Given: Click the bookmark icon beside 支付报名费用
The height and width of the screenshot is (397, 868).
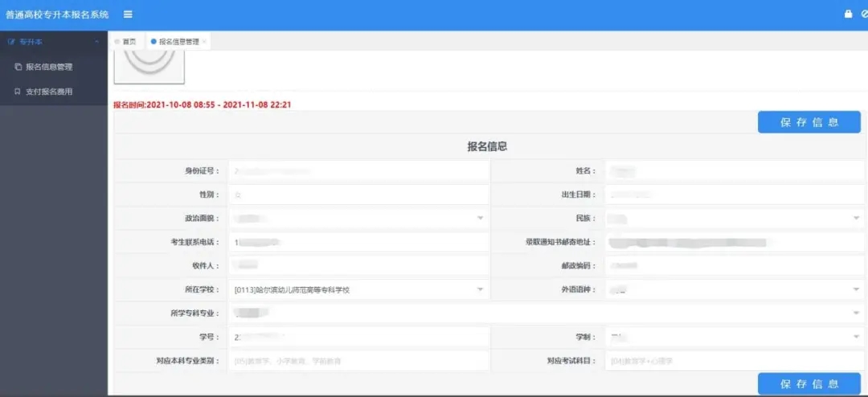Looking at the screenshot, I should (18, 92).
